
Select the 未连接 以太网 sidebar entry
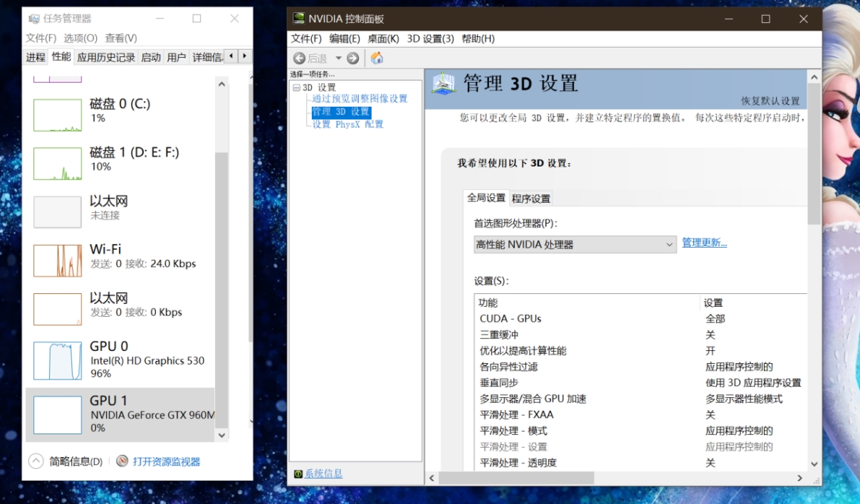point(121,208)
